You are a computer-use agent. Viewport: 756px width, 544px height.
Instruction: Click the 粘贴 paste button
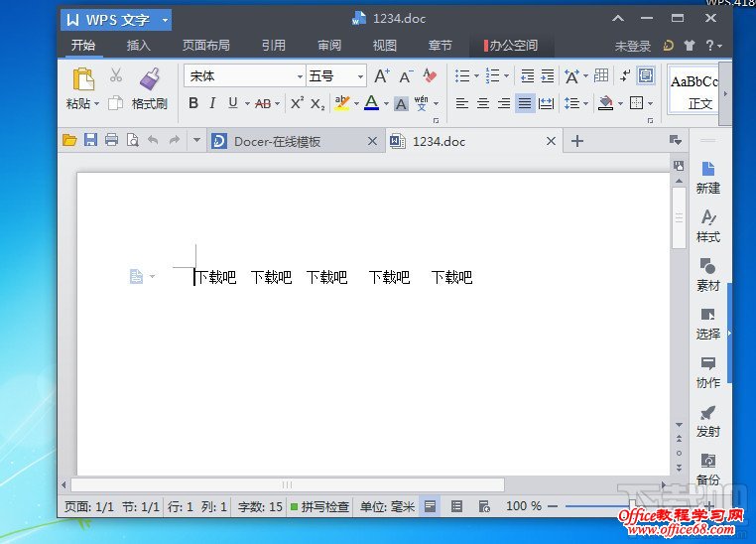(x=83, y=85)
